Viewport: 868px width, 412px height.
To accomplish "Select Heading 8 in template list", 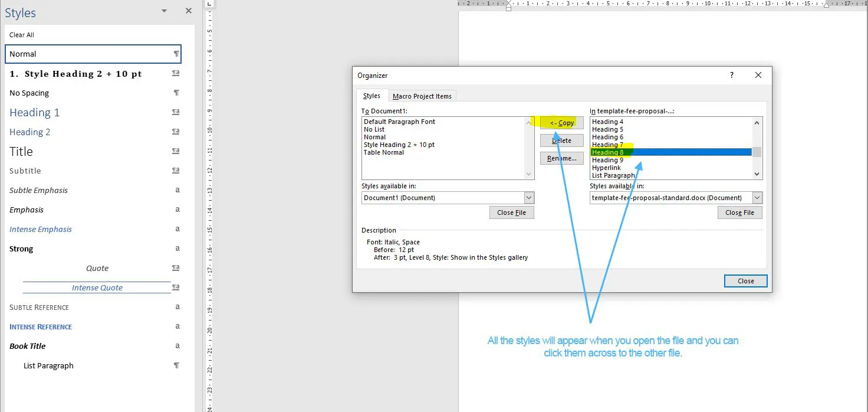I will pyautogui.click(x=671, y=152).
